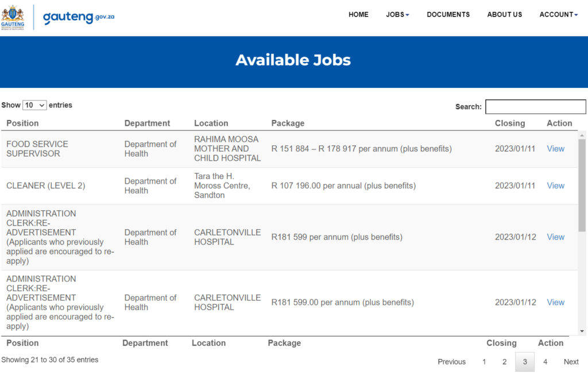
Task: Sort table by Position column header
Action: tap(22, 123)
